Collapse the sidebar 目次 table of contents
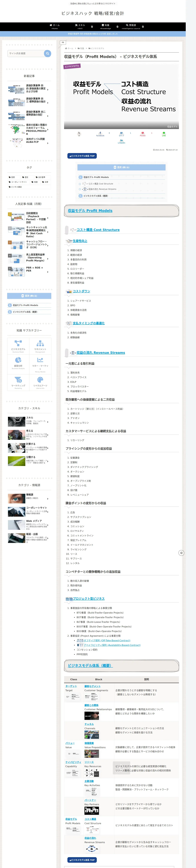196x868 pixels. (29, 296)
